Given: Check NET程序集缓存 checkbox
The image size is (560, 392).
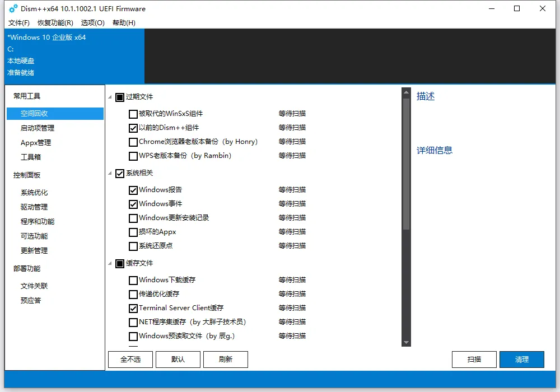Looking at the screenshot, I should click(x=133, y=322).
